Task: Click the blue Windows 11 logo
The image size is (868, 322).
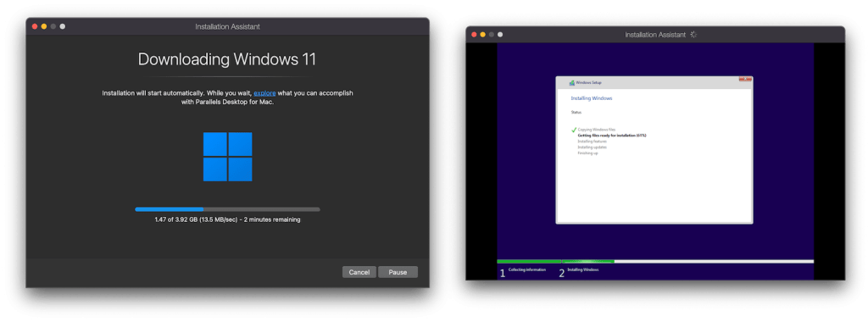Action: (x=227, y=157)
